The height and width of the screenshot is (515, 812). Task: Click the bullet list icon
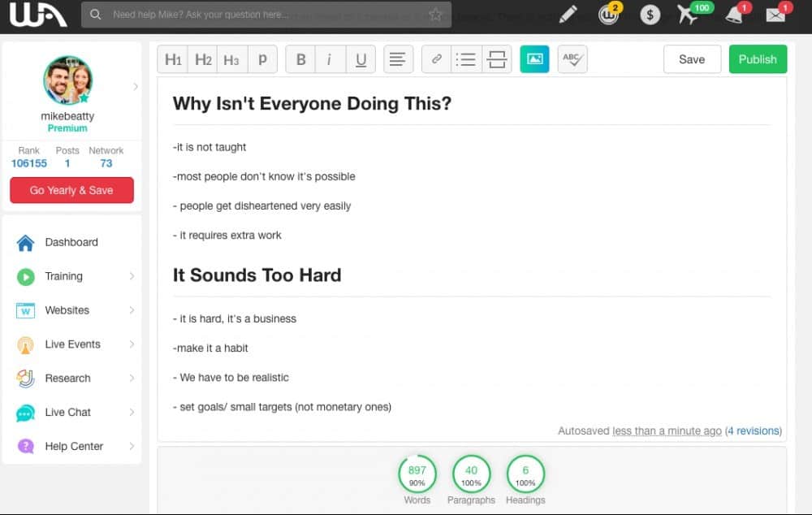466,59
